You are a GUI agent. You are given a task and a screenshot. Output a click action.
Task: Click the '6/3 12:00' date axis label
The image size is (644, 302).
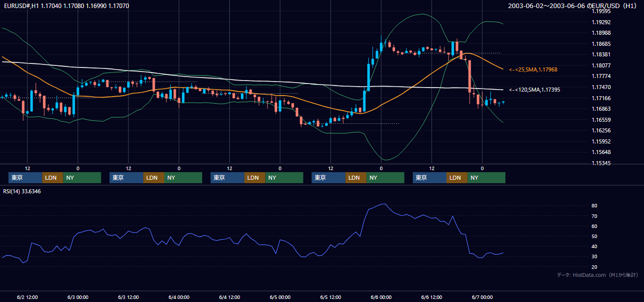click(128, 297)
